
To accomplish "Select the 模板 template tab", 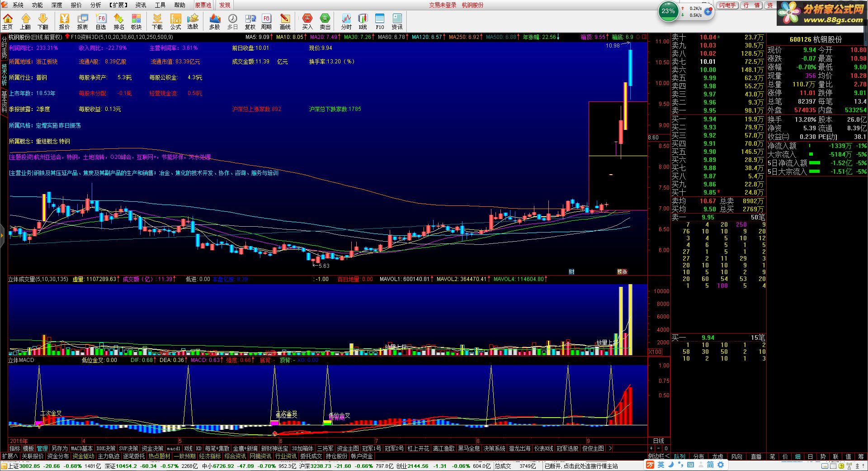I will (28, 448).
